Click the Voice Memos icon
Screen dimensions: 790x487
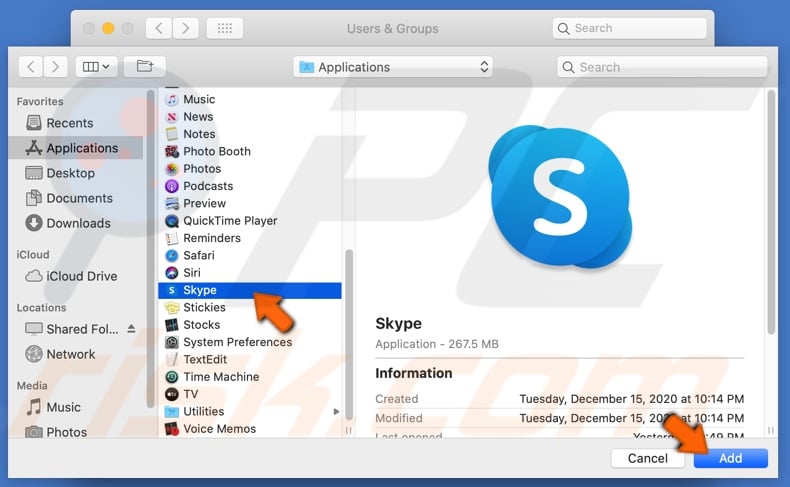pos(172,429)
